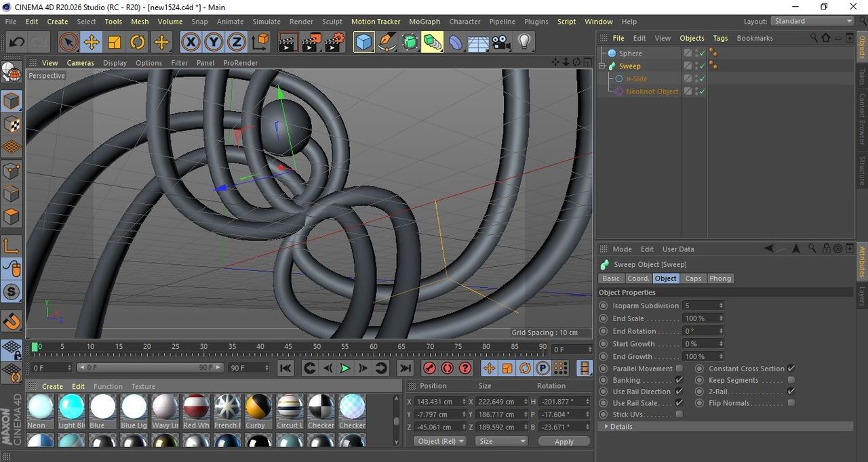Switch to Model mode in left palette
This screenshot has width=868, height=462.
[12, 102]
